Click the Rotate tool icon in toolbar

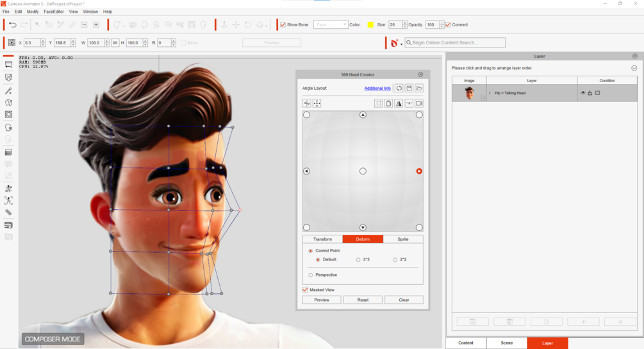[247, 24]
